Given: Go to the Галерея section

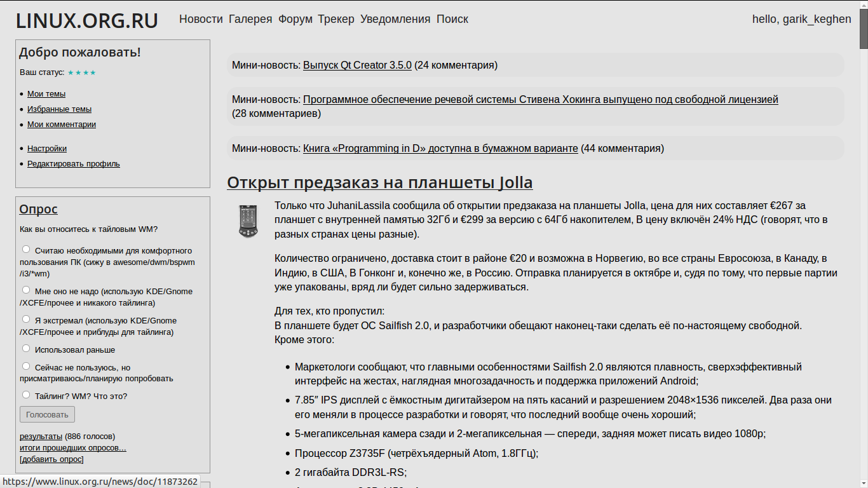Looking at the screenshot, I should tap(250, 19).
